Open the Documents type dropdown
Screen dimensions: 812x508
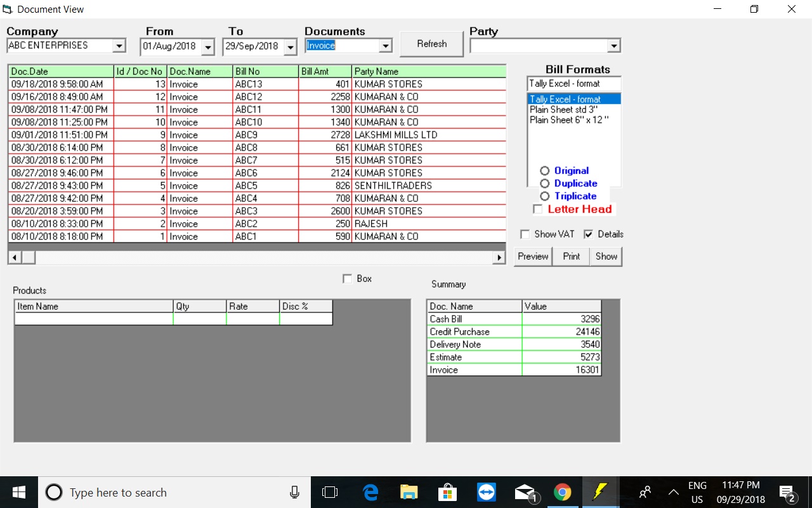(x=385, y=46)
